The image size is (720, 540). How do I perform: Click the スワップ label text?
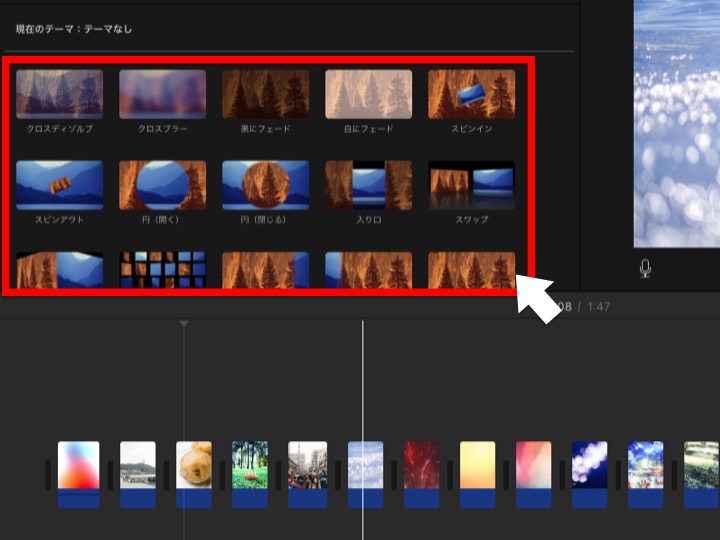(x=472, y=220)
